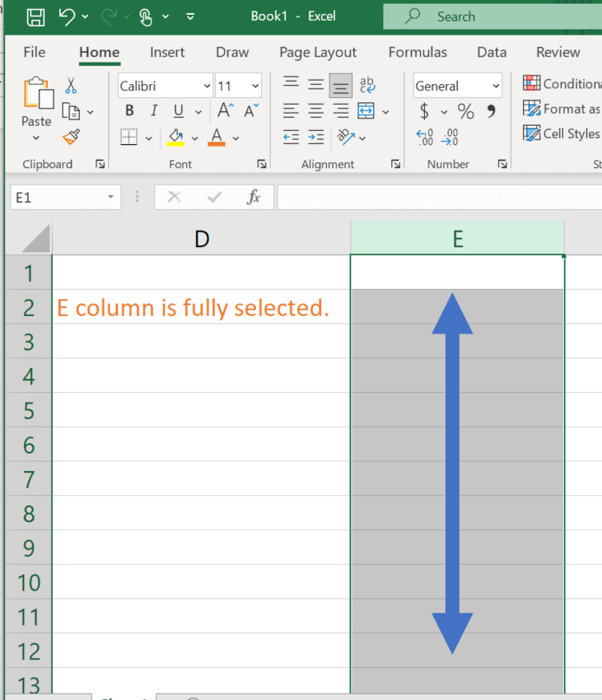
Task: Apply the yellow Fill Color
Action: (175, 137)
